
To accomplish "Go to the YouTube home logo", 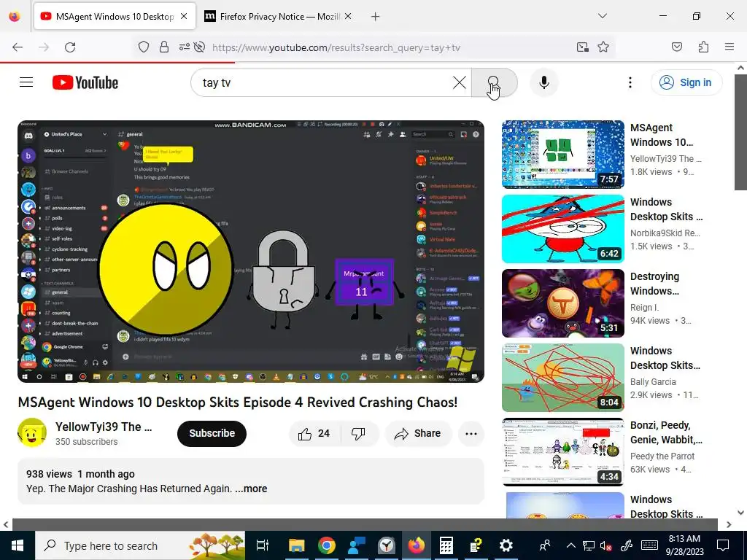I will pyautogui.click(x=85, y=82).
